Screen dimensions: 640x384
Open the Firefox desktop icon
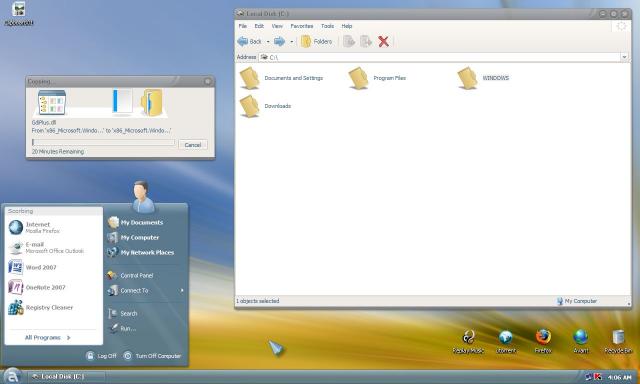click(543, 342)
